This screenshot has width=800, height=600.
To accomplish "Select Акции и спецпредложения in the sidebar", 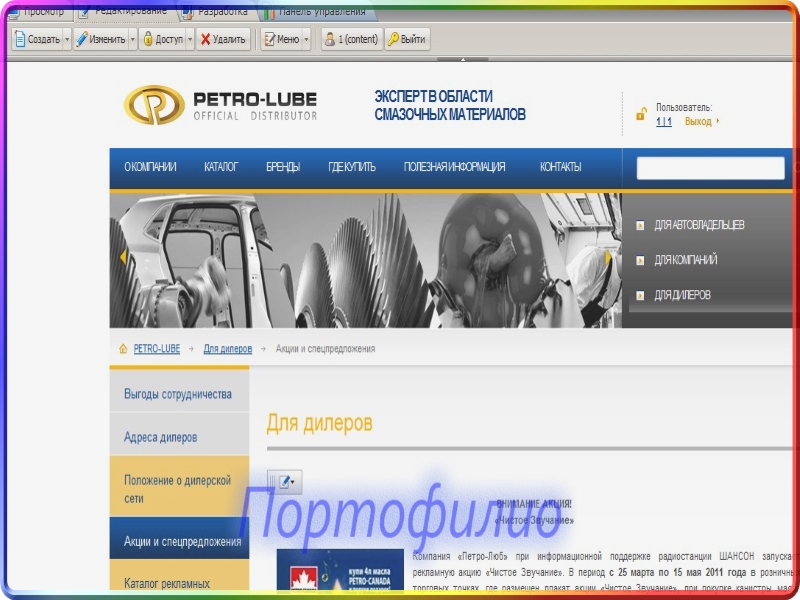I will coord(179,538).
